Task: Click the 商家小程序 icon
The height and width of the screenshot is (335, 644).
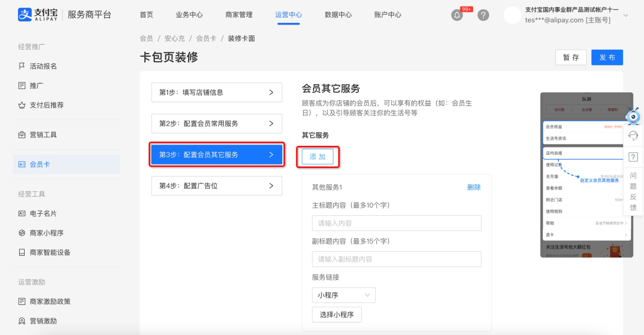Action: (x=22, y=233)
